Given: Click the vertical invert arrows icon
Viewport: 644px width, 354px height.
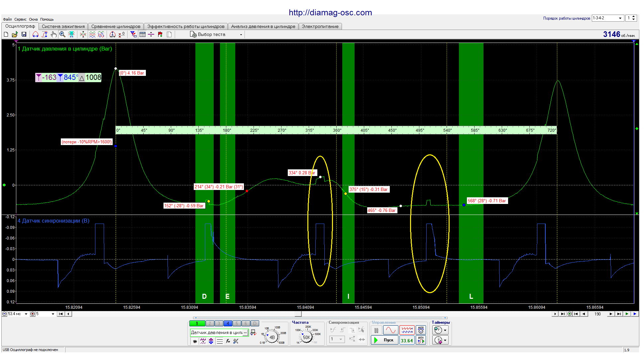Looking at the screenshot, I should click(x=211, y=341).
